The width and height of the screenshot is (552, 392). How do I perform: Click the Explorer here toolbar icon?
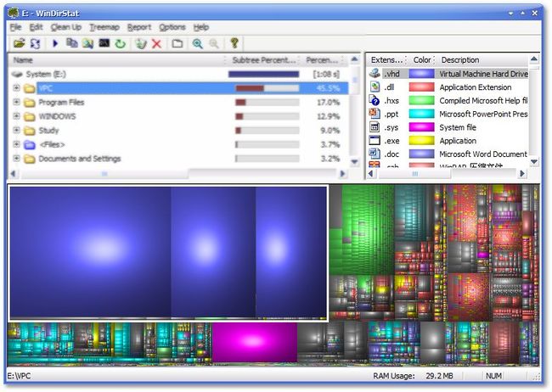tap(88, 43)
